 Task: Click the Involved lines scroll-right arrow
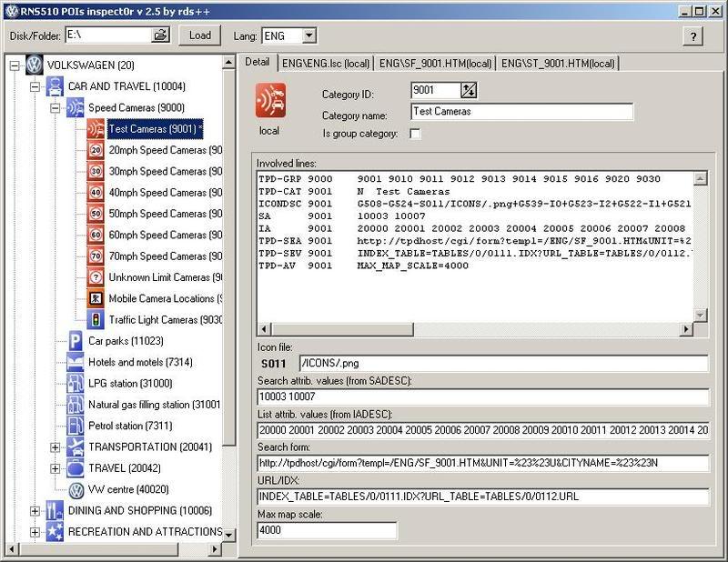pyautogui.click(x=687, y=329)
